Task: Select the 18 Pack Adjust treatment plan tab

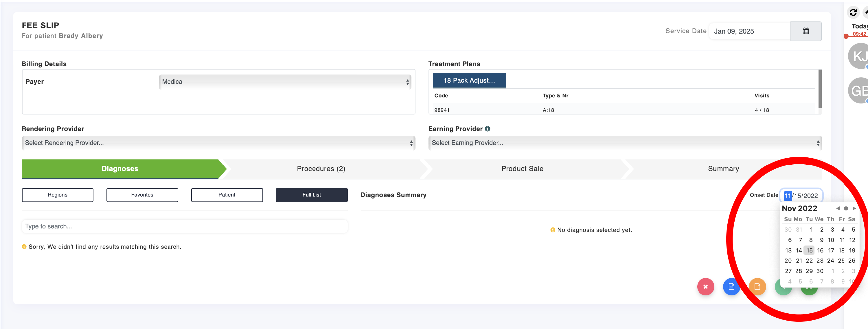Action: tap(469, 80)
